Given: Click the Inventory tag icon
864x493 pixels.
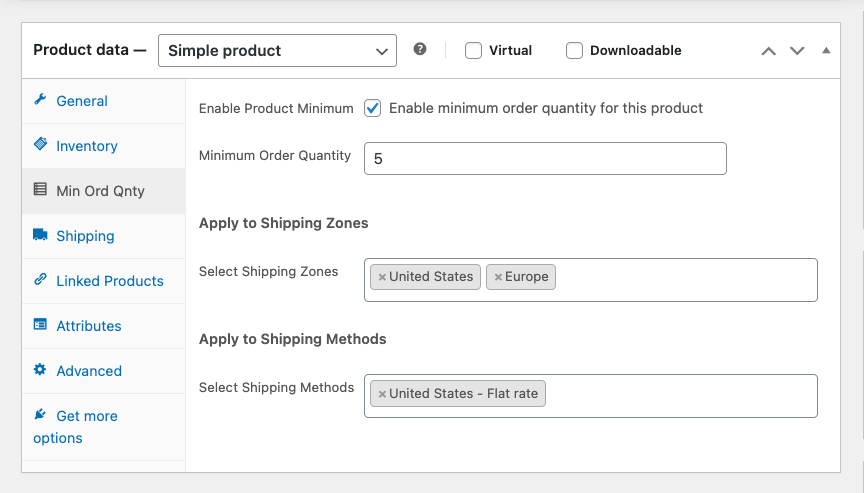Looking at the screenshot, I should (x=40, y=145).
